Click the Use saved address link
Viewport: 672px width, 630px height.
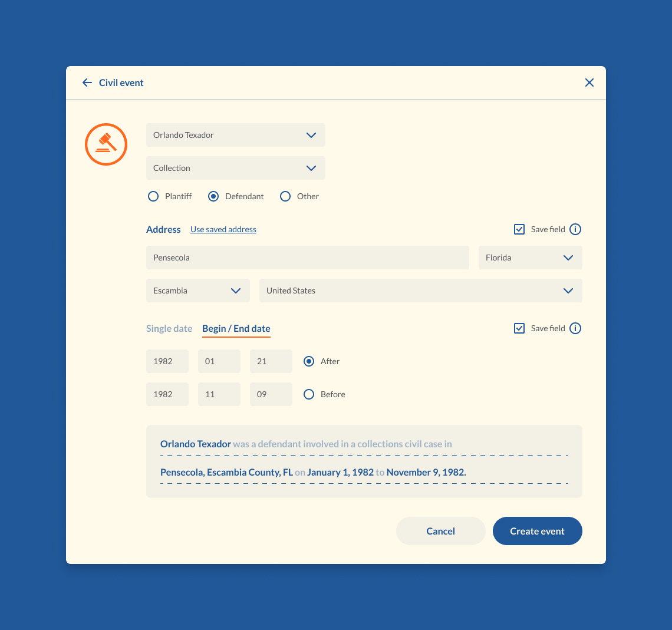(223, 229)
